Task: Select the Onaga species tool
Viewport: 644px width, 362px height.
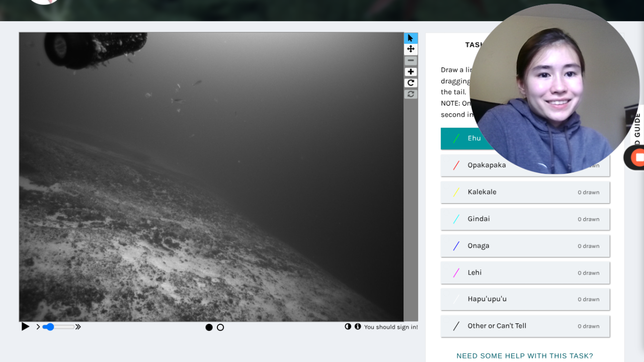Action: [525, 246]
